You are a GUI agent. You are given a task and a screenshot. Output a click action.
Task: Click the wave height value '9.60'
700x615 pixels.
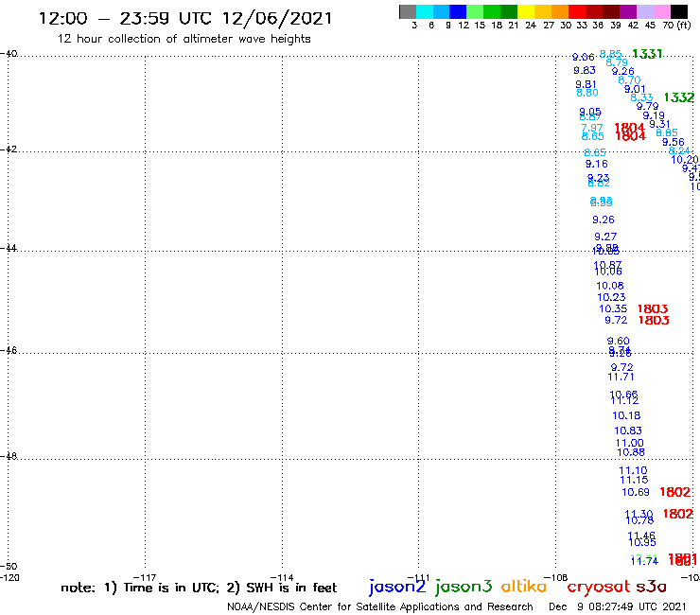coord(619,341)
